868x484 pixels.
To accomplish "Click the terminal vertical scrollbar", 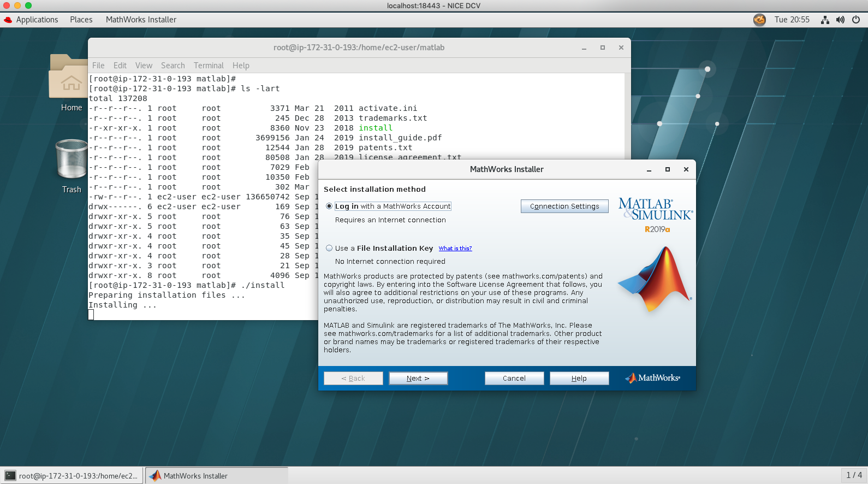I will click(628, 116).
